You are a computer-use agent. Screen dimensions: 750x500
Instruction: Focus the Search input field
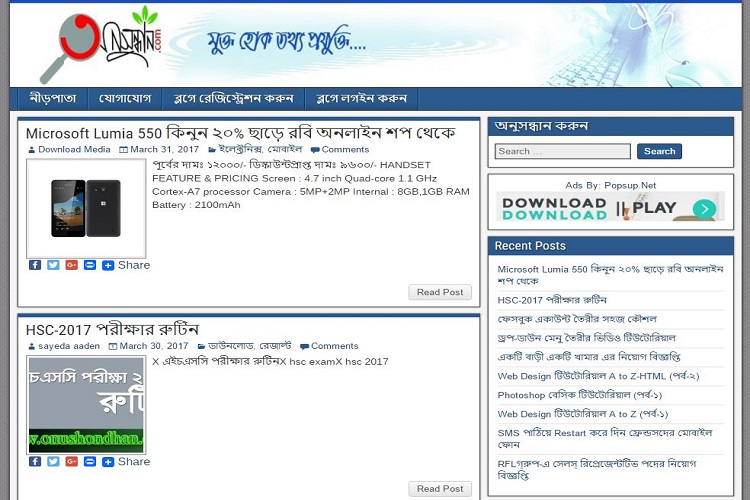562,151
